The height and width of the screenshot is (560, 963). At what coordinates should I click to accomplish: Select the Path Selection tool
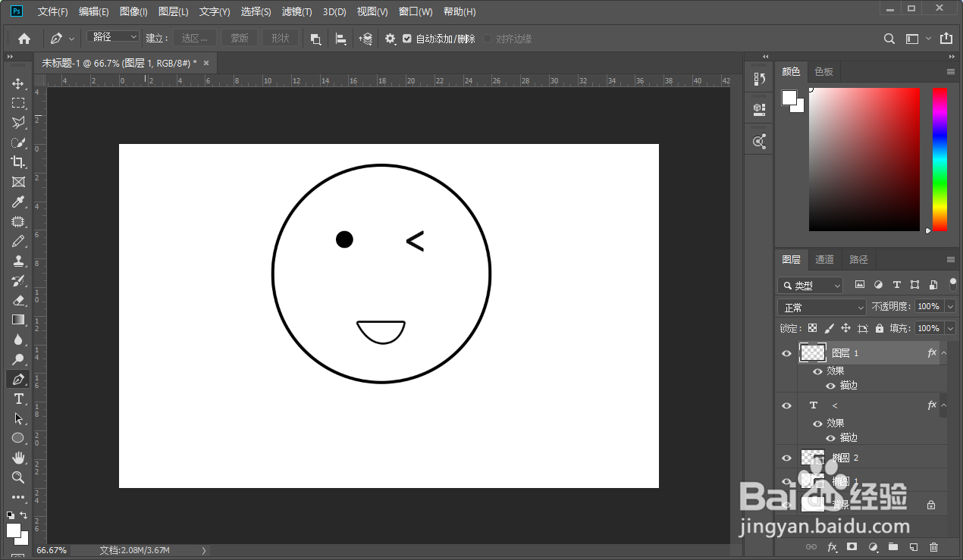pyautogui.click(x=18, y=418)
